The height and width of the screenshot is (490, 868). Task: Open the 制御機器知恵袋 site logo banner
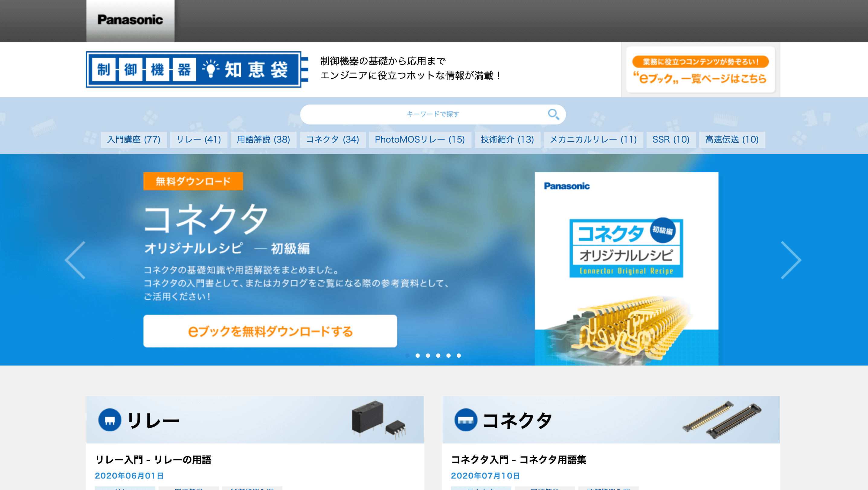[x=197, y=69]
